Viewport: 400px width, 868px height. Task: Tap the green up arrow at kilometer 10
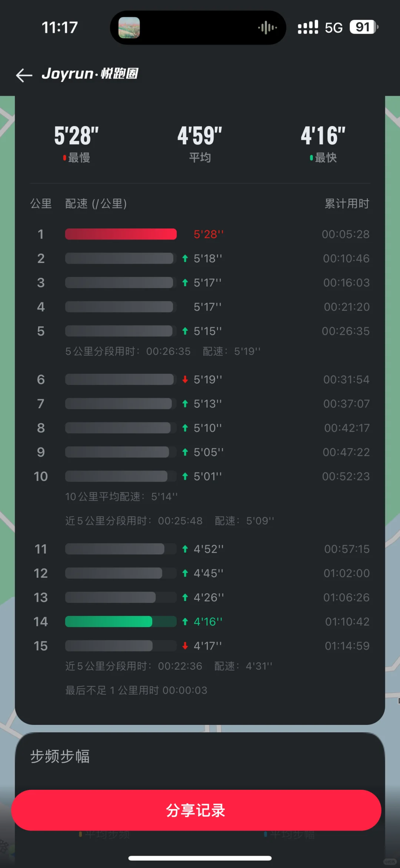click(x=185, y=476)
